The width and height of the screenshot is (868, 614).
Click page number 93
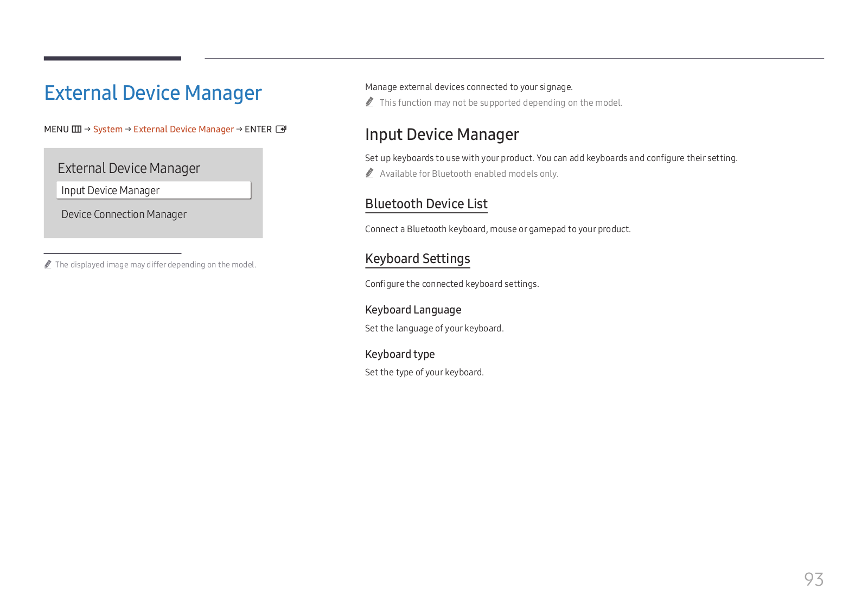(x=814, y=579)
